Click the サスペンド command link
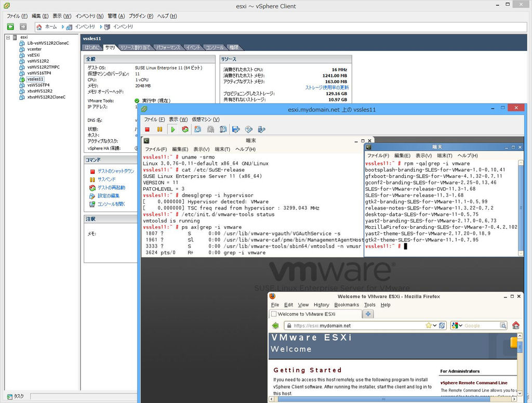This screenshot has height=403, width=532. 107,179
